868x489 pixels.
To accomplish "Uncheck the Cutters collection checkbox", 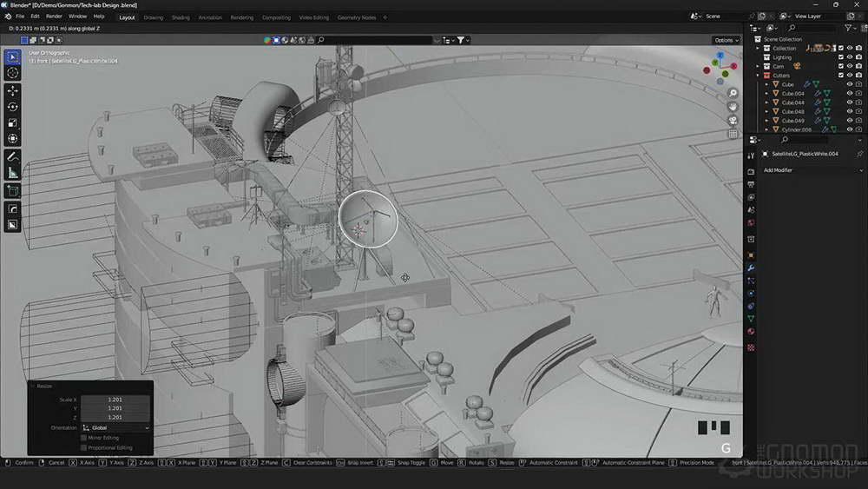I will (x=841, y=76).
